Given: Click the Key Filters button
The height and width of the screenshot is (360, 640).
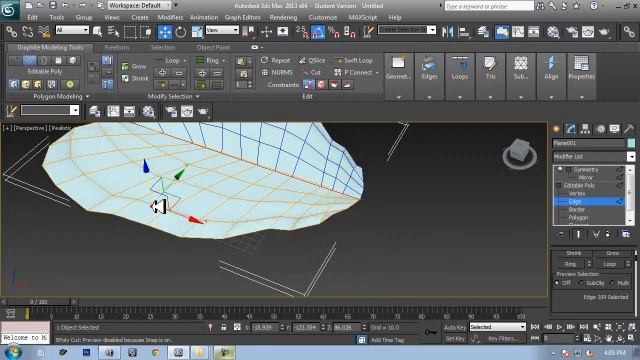Looking at the screenshot, I should tap(504, 338).
